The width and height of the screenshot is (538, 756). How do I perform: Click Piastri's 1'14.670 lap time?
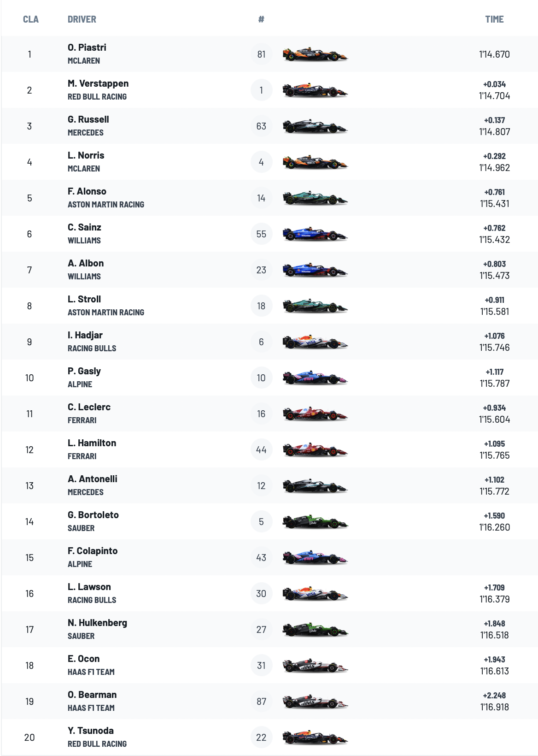click(494, 54)
